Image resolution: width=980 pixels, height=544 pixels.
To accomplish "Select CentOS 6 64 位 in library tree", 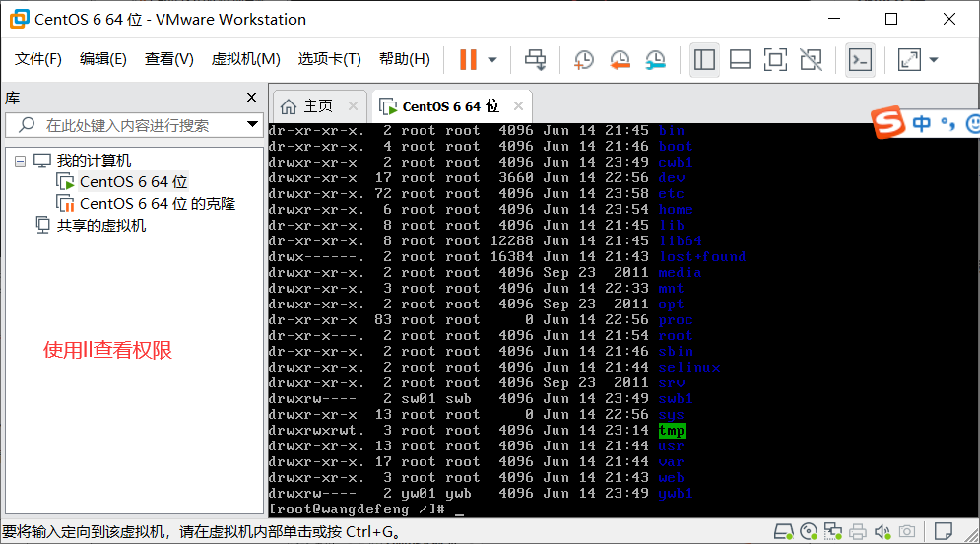I will click(x=133, y=182).
